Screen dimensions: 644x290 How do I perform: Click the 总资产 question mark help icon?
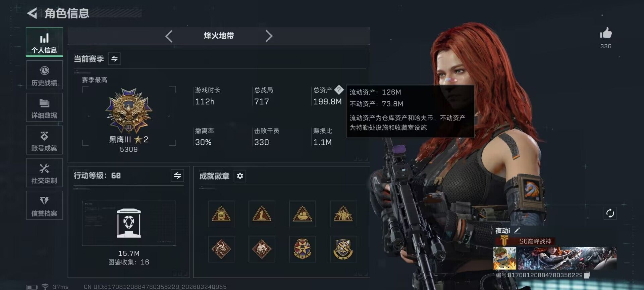(x=339, y=90)
